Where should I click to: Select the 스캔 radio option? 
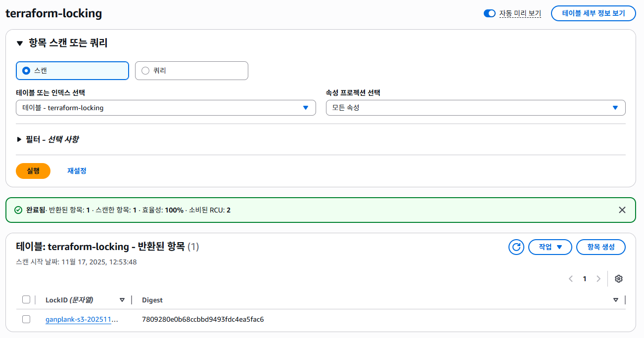pyautogui.click(x=73, y=71)
